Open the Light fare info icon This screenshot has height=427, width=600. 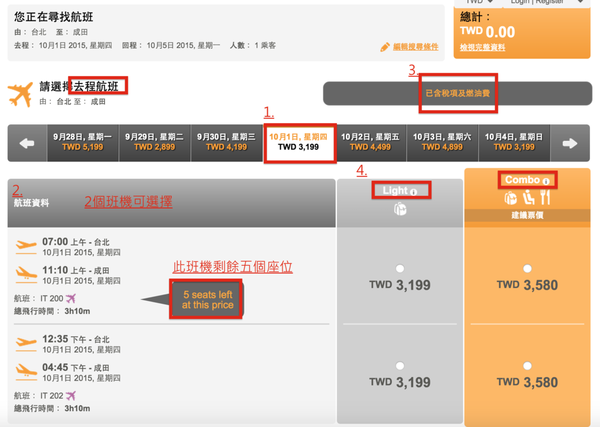tap(413, 192)
